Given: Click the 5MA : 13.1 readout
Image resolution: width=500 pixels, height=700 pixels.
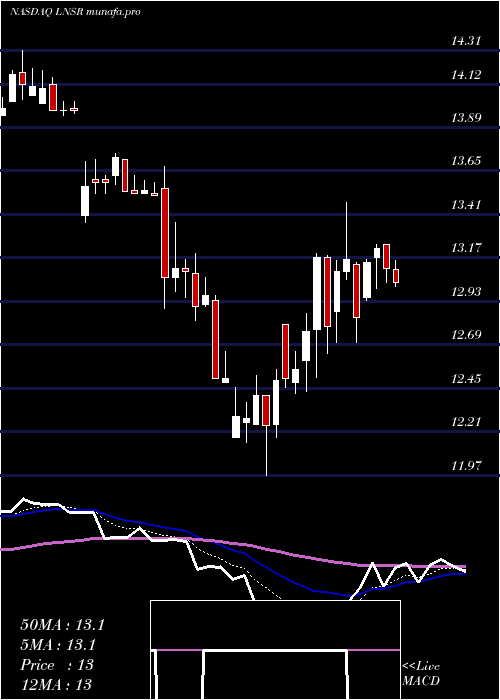Looking at the screenshot, I should pyautogui.click(x=58, y=645).
